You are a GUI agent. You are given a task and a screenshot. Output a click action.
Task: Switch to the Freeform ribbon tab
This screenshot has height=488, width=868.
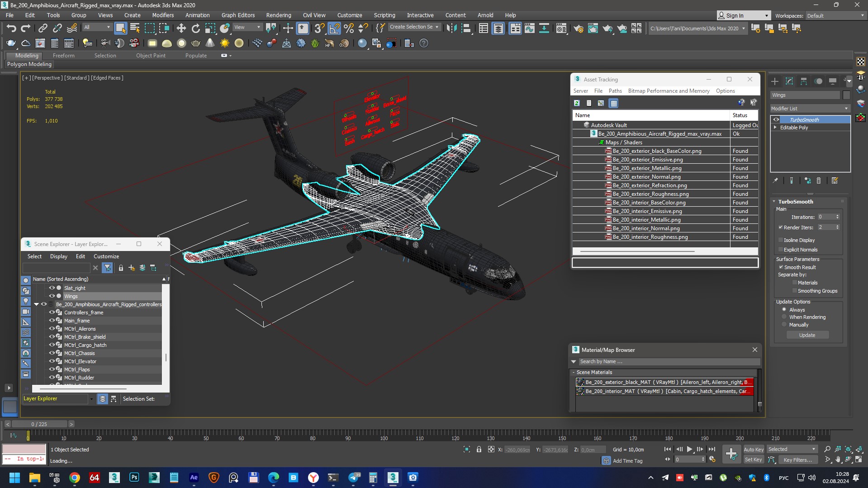pos(63,56)
